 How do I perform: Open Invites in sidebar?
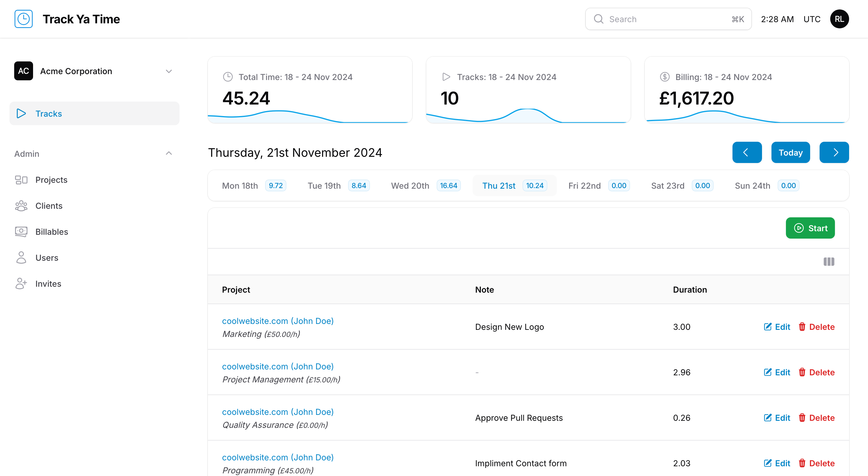pyautogui.click(x=48, y=283)
